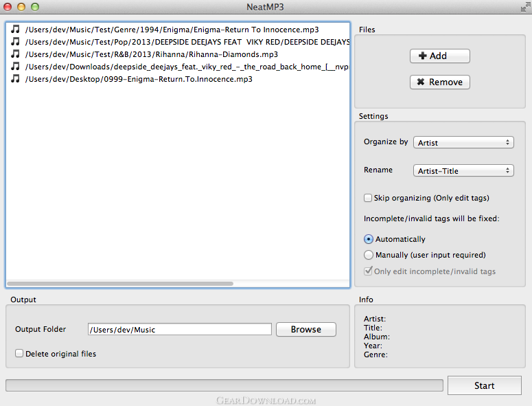Select the Downloads deepside_deejays_feat file row
Viewport: 532px width, 406px height.
coord(178,67)
